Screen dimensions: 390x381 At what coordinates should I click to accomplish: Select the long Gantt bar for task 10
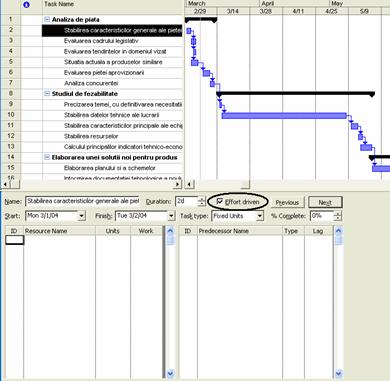point(284,116)
